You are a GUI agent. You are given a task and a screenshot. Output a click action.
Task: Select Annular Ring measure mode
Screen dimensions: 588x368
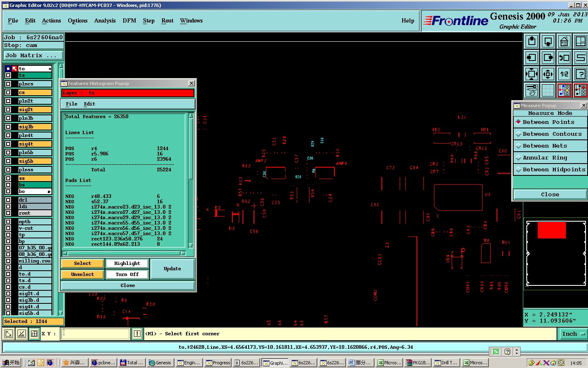click(x=550, y=157)
